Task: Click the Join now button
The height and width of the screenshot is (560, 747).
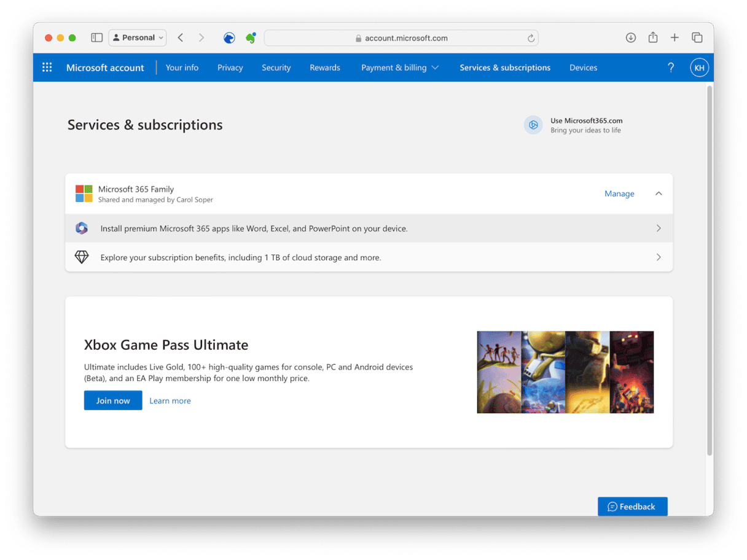Action: pyautogui.click(x=113, y=400)
